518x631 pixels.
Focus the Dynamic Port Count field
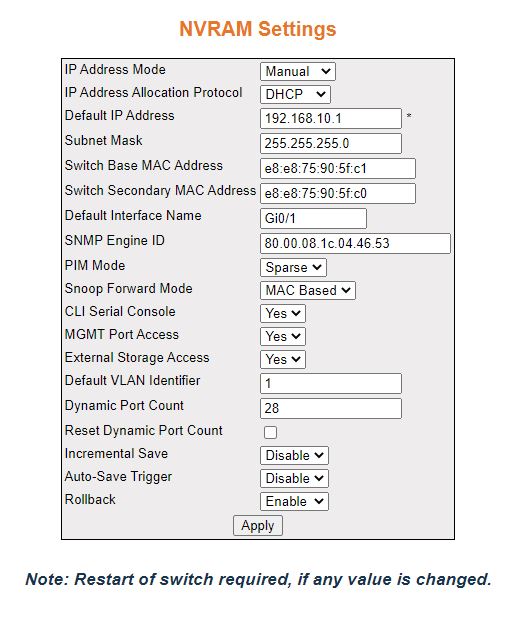(330, 408)
